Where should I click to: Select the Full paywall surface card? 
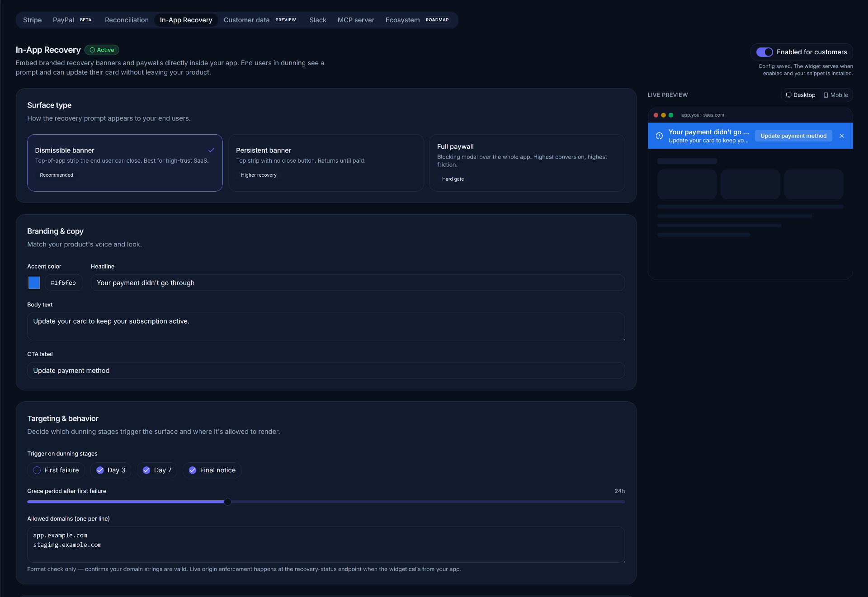click(527, 163)
